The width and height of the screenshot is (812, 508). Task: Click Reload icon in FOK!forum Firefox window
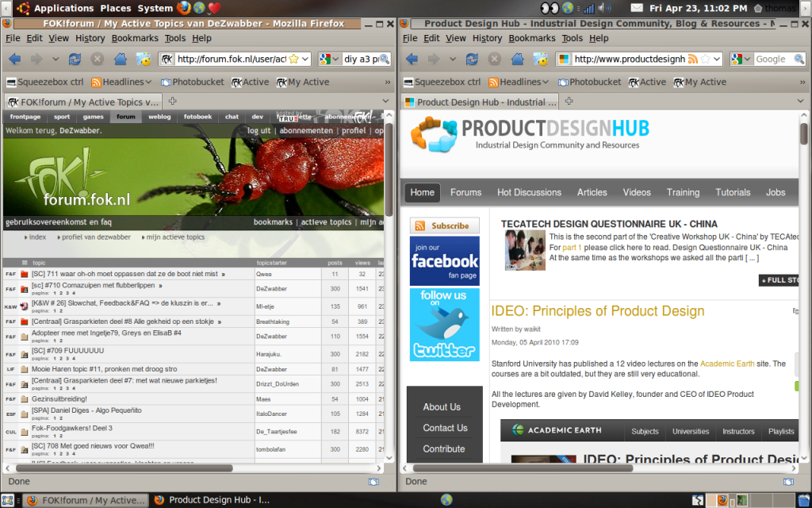(x=75, y=59)
